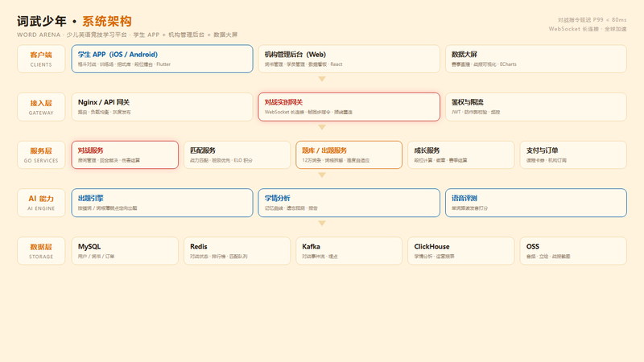Open the 机构管理后台 (Web) card
Viewport: 644px width, 362px height.
pos(349,59)
